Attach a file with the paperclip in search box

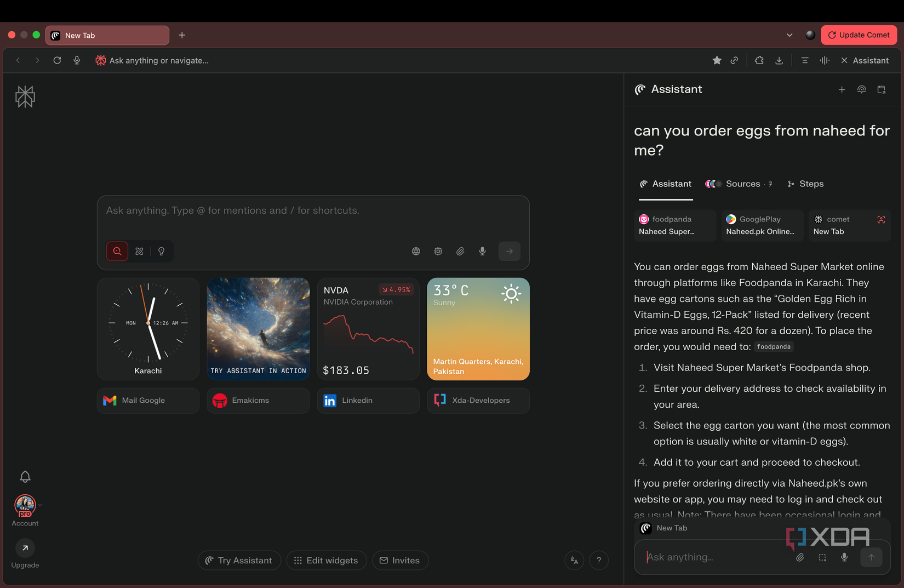(460, 251)
